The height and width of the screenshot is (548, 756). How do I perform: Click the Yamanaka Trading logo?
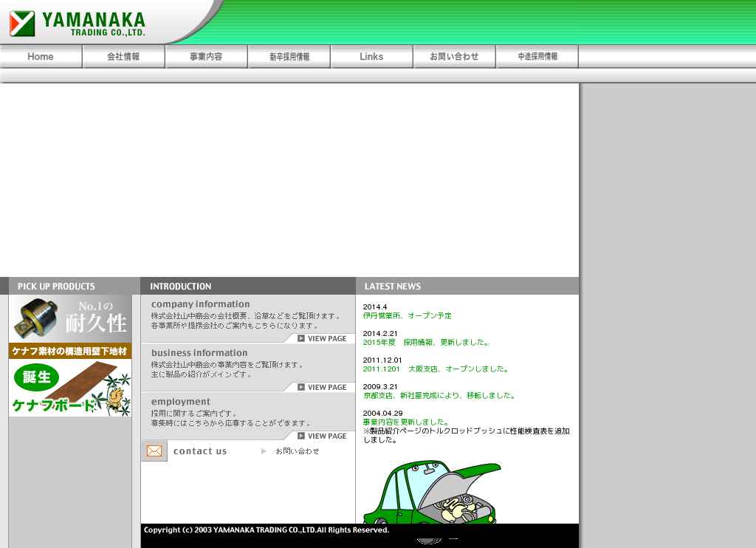point(78,24)
